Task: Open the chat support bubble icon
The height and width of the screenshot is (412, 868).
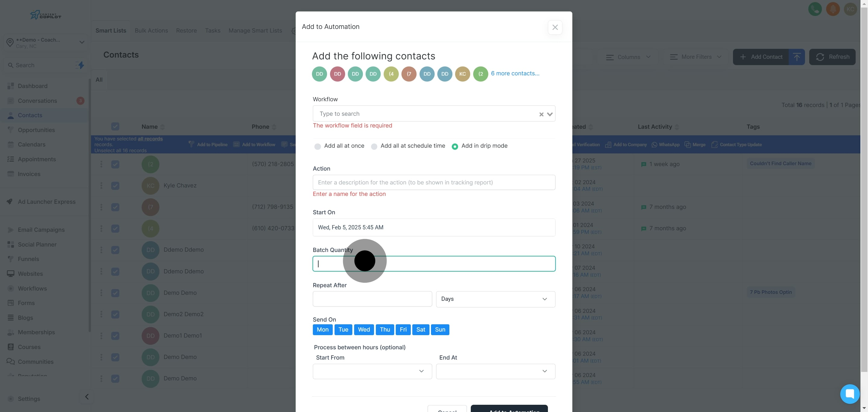Action: tap(850, 394)
